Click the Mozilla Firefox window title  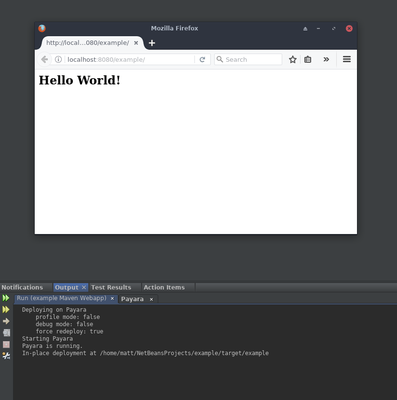pyautogui.click(x=174, y=28)
